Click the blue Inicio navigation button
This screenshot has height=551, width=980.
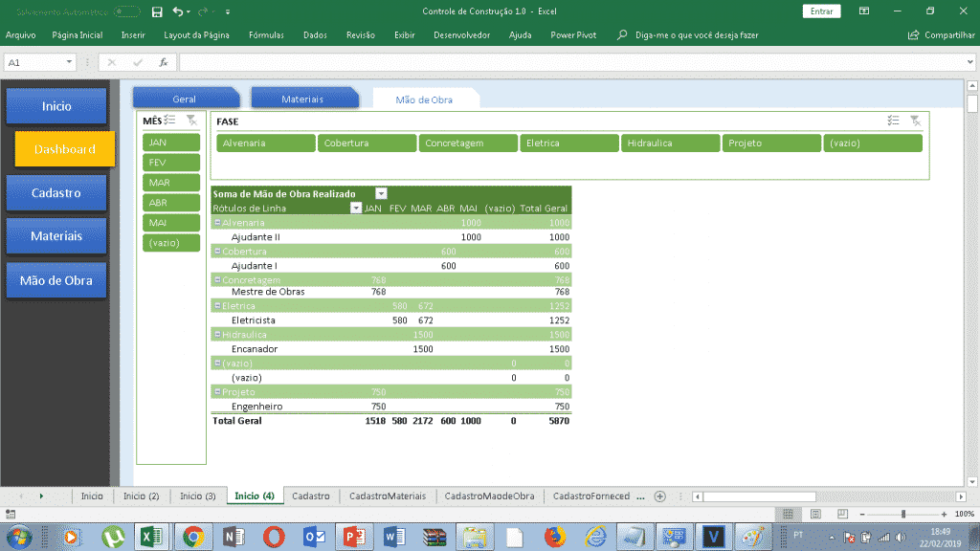[56, 106]
